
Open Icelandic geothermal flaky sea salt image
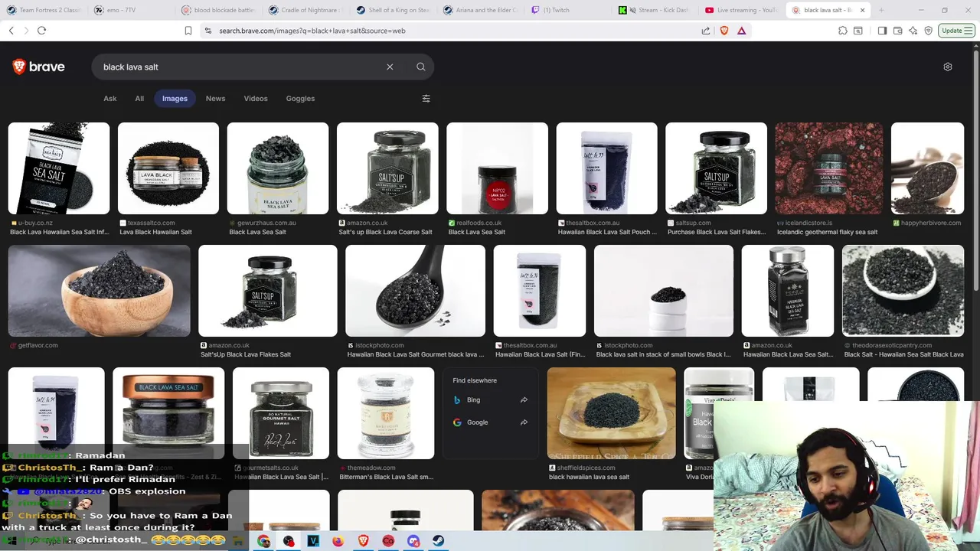[828, 168]
